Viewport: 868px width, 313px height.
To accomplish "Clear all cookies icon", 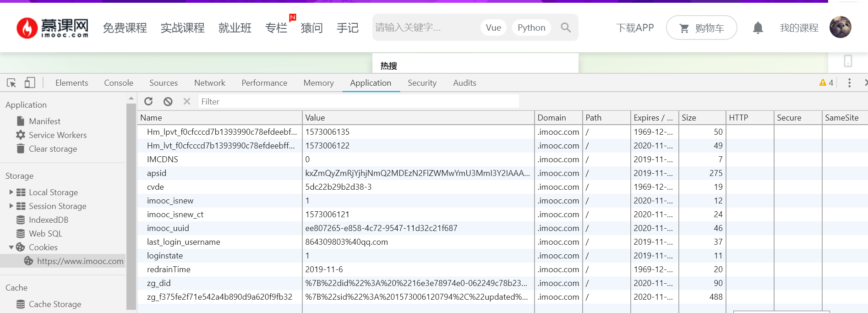I will [x=168, y=101].
